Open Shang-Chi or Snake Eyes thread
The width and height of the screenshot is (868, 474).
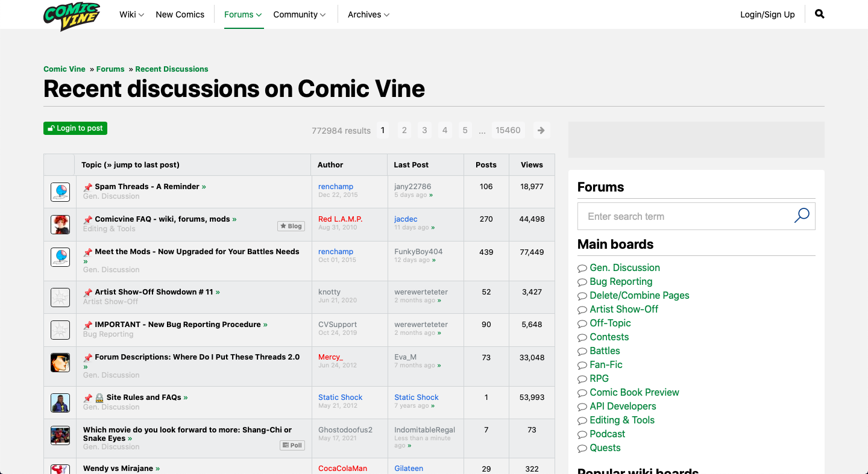click(x=187, y=434)
